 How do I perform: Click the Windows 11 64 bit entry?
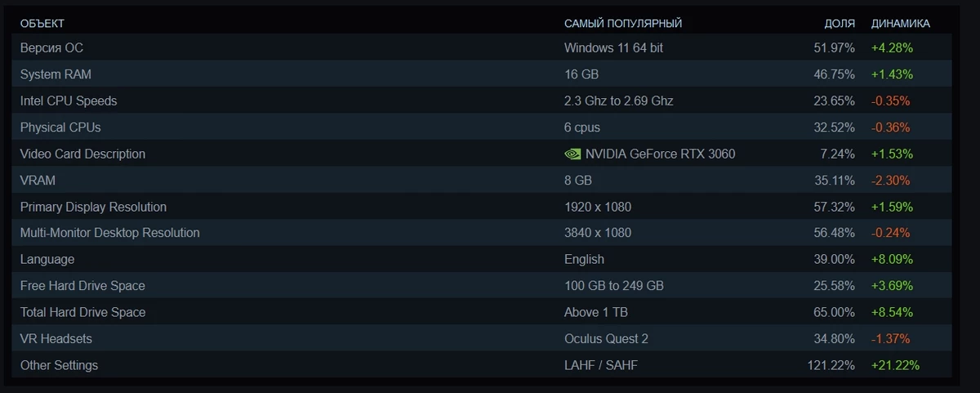click(614, 47)
